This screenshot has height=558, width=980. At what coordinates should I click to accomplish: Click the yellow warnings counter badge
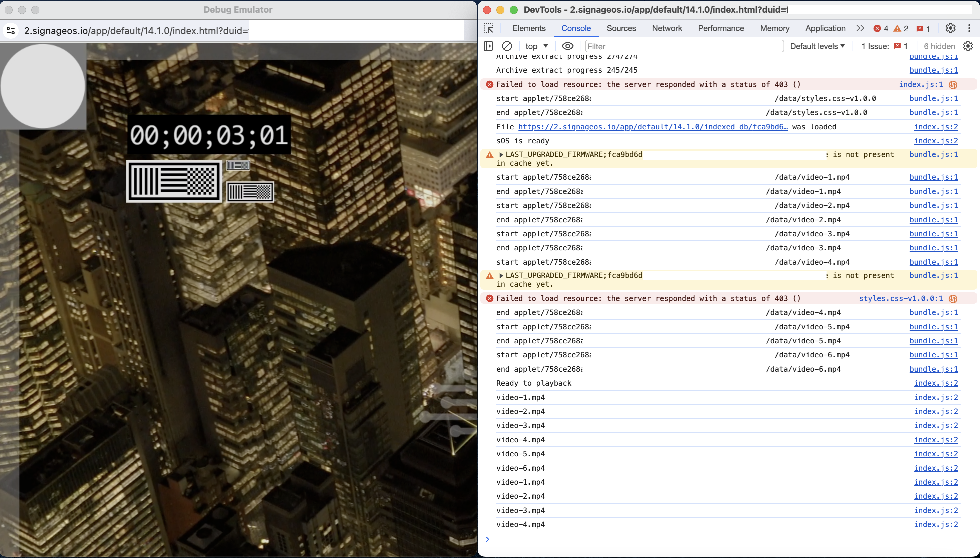pyautogui.click(x=900, y=28)
